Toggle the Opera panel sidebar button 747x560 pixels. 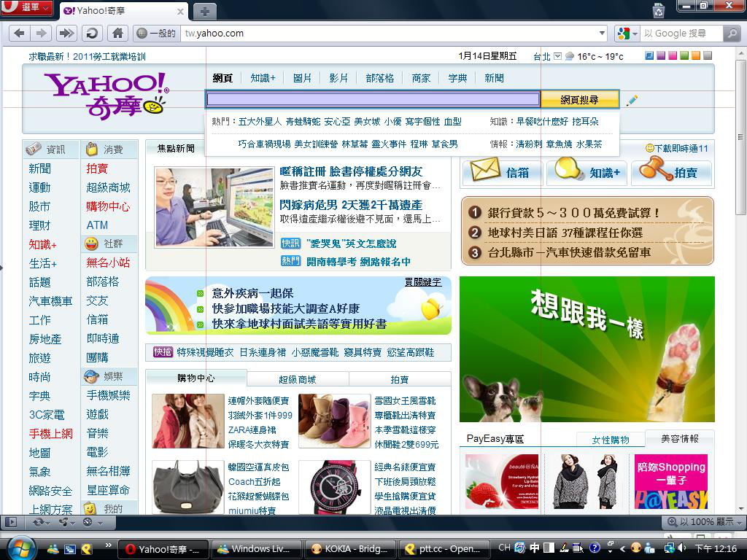click(x=11, y=522)
